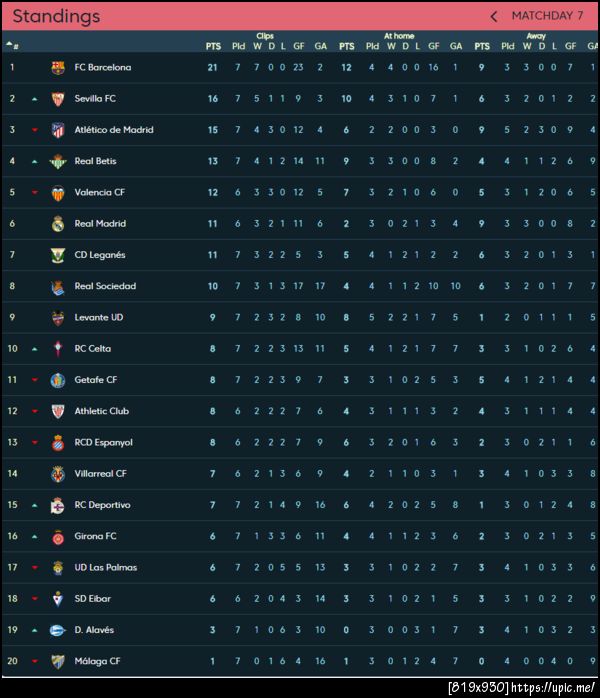Screen dimensions: 600x698
Task: Open the Valencia CF crest
Action: point(58,193)
